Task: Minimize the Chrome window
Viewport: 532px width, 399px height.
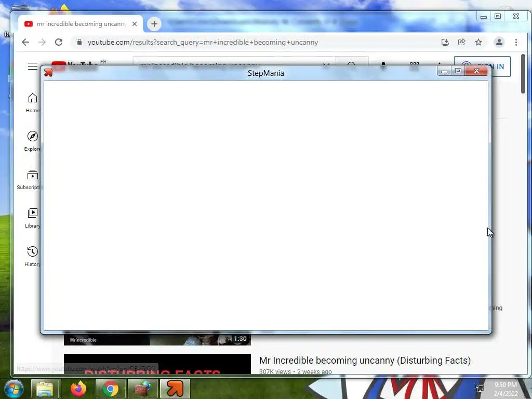Action: tap(484, 16)
